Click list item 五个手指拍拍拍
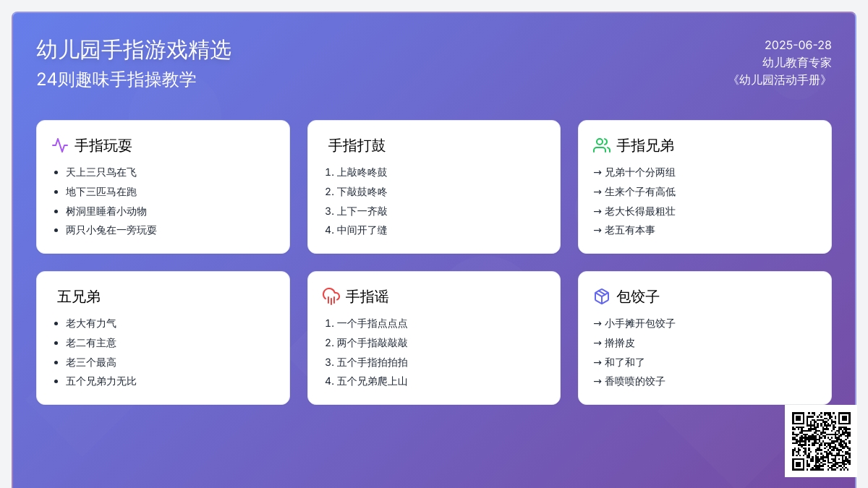Image resolution: width=868 pixels, height=488 pixels. (x=372, y=362)
